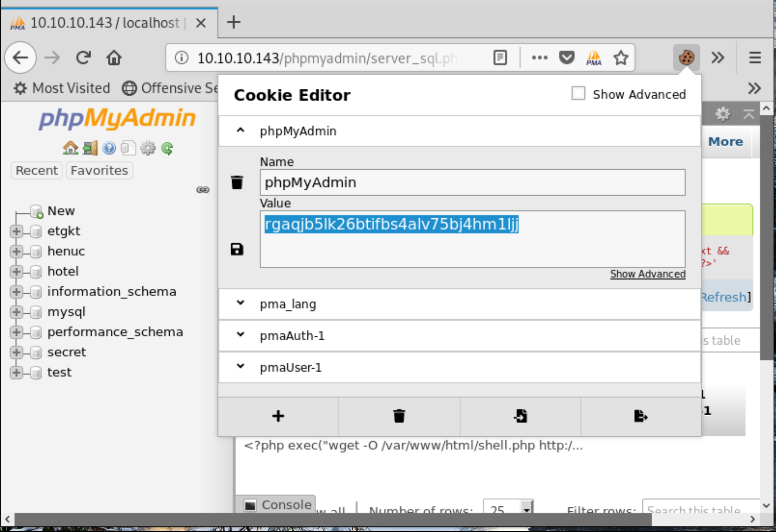This screenshot has height=532, width=776.
Task: Go back with browser back arrow
Action: pyautogui.click(x=20, y=57)
